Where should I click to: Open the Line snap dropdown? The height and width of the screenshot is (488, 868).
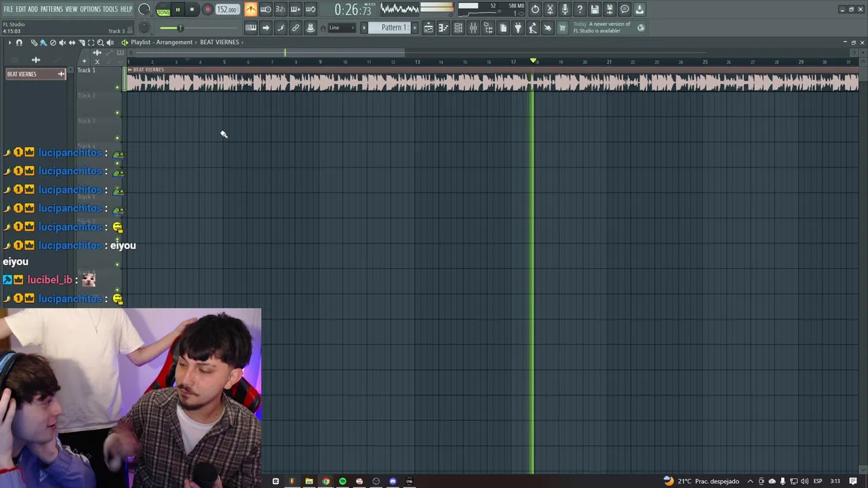tap(342, 28)
